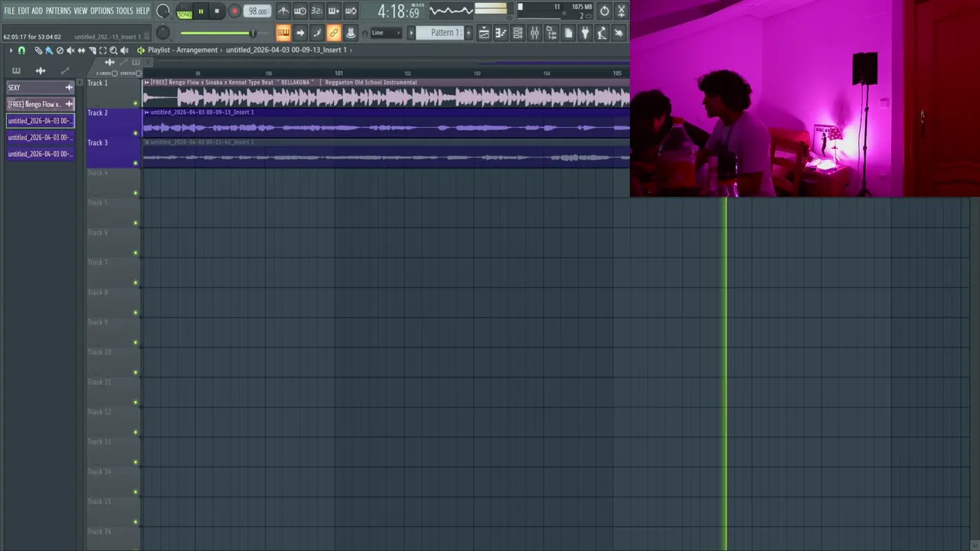Toggle the Z-CROSS checkbox
Image resolution: width=980 pixels, height=551 pixels.
coord(115,73)
